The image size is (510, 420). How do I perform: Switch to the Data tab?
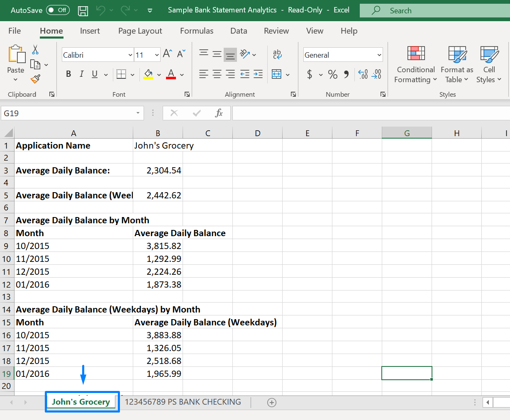239,31
